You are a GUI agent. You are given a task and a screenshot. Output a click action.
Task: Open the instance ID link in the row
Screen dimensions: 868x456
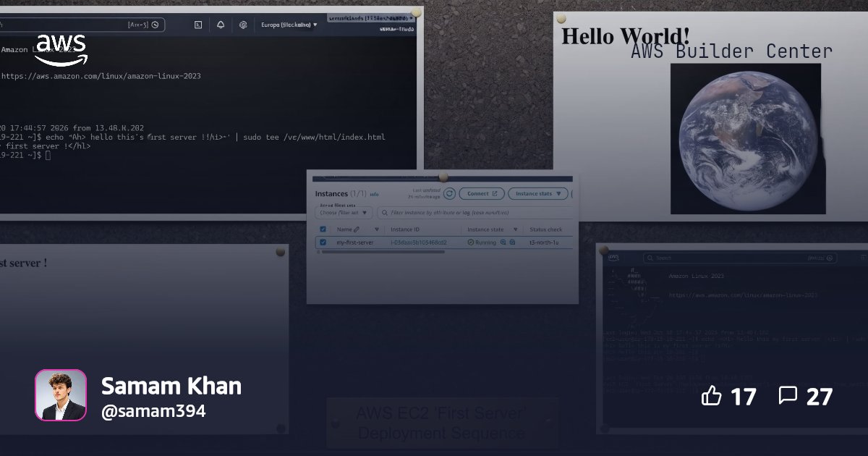pyautogui.click(x=419, y=242)
